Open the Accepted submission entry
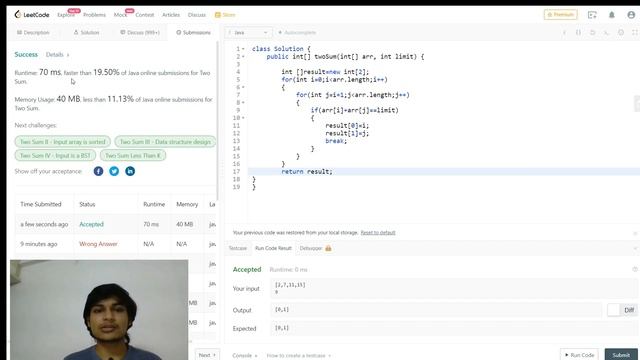The width and height of the screenshot is (640, 360). click(x=91, y=224)
